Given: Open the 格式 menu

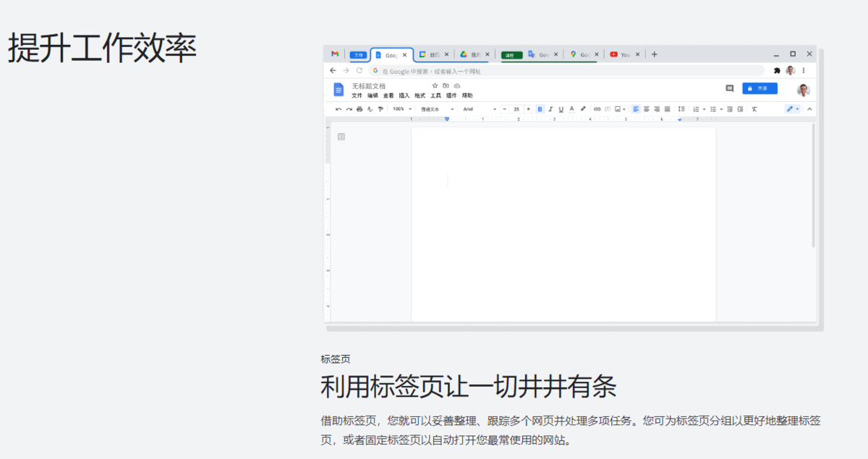Looking at the screenshot, I should coord(420,95).
